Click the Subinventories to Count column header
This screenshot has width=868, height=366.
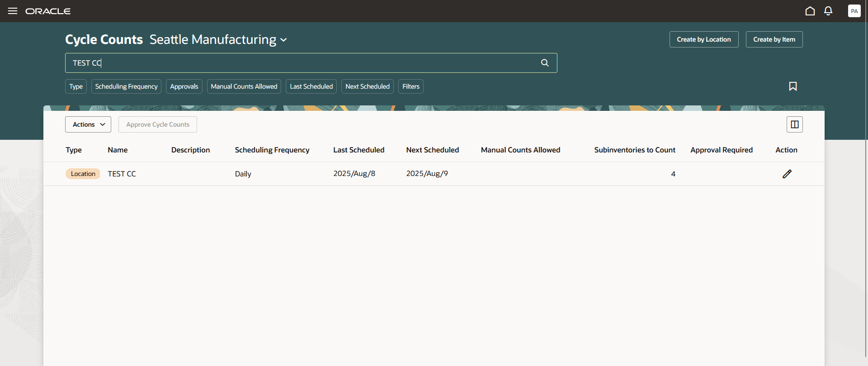click(635, 150)
